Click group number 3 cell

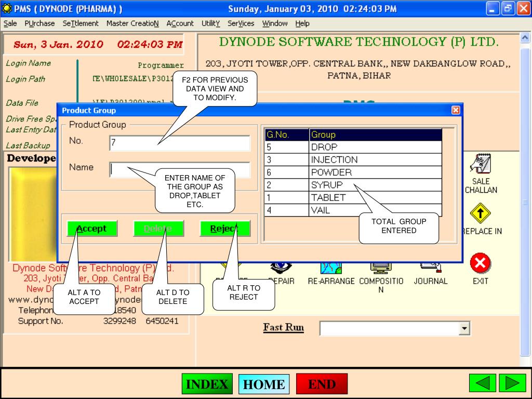tap(287, 159)
